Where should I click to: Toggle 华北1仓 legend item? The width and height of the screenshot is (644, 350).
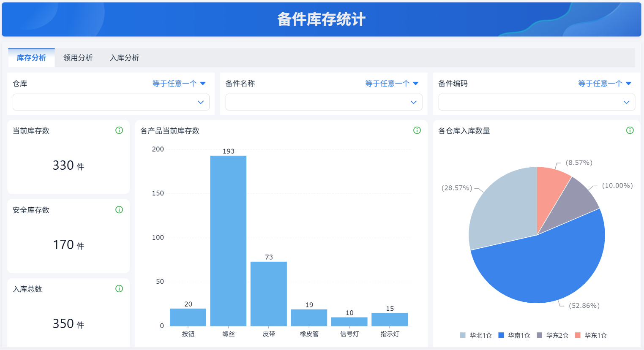(x=476, y=335)
